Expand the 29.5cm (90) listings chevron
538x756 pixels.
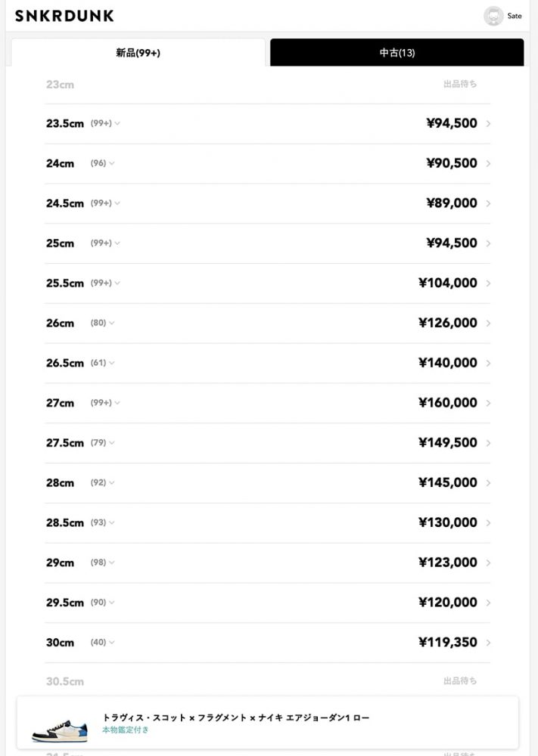point(112,603)
